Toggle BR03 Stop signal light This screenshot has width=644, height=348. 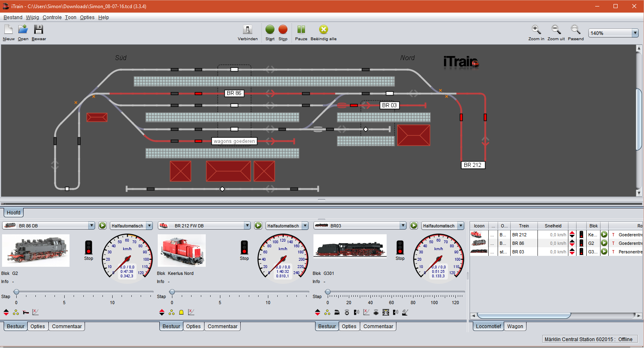pyautogui.click(x=400, y=247)
